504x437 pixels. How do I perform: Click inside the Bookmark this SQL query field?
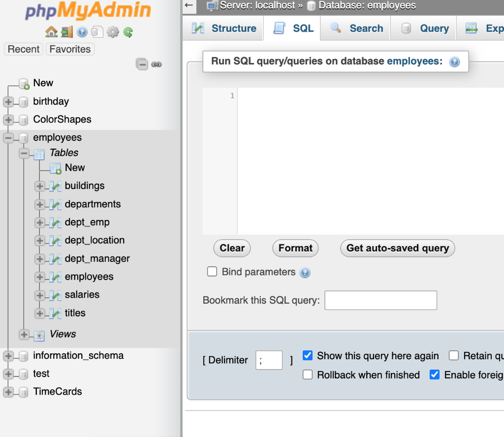click(x=380, y=300)
